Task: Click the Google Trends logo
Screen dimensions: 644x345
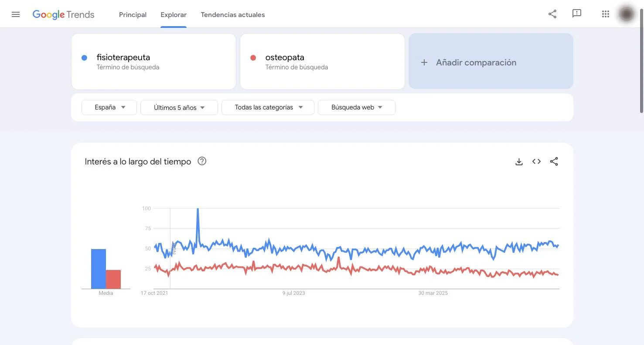Action: click(64, 14)
